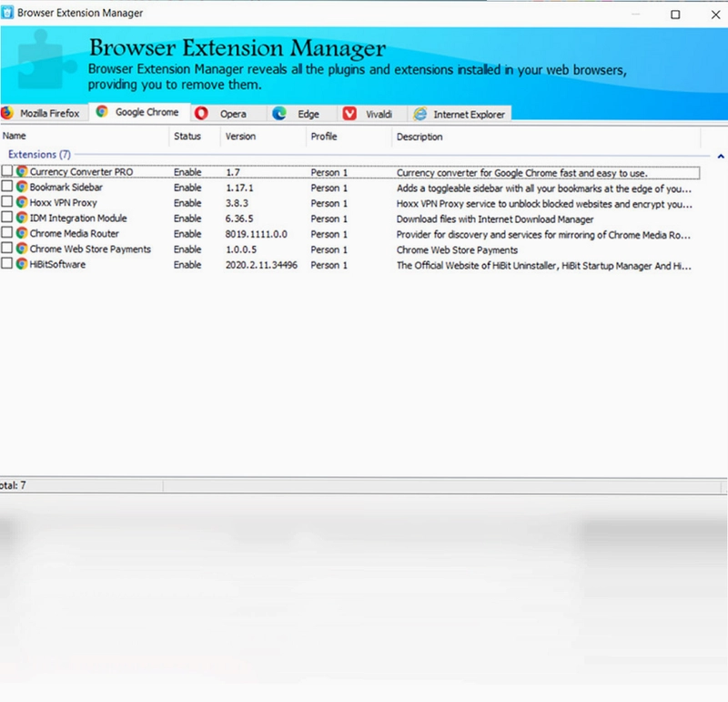Viewport: 728px width, 702px height.
Task: Click the Download files with Internet Download Manager description
Action: (x=495, y=219)
